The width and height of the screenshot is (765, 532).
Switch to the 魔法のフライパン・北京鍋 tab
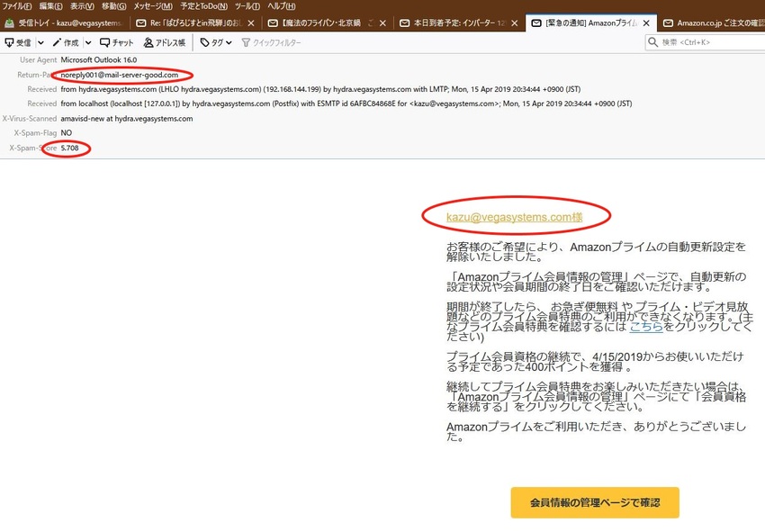pyautogui.click(x=327, y=23)
